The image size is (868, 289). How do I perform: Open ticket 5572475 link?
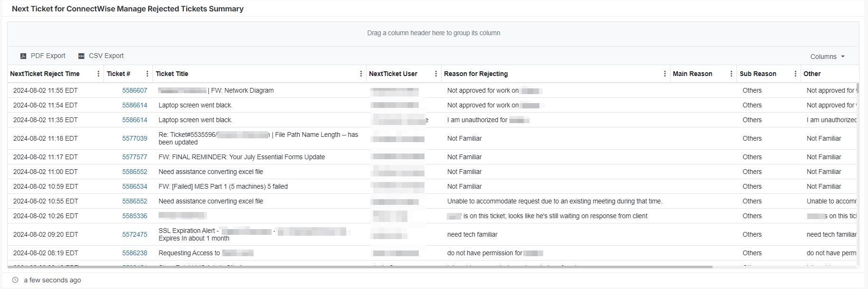coord(134,234)
